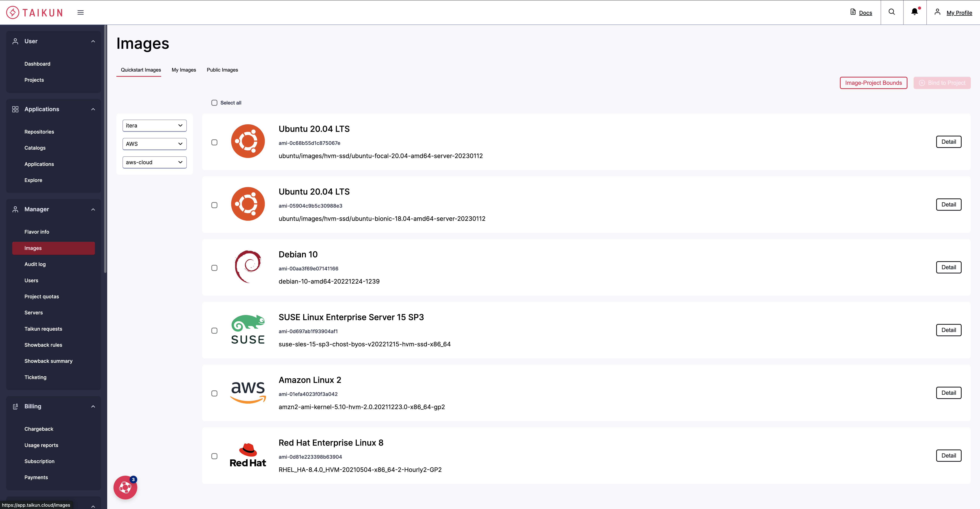Click Detail for Red Hat Enterprise Linux 8
The height and width of the screenshot is (509, 980).
(x=948, y=455)
